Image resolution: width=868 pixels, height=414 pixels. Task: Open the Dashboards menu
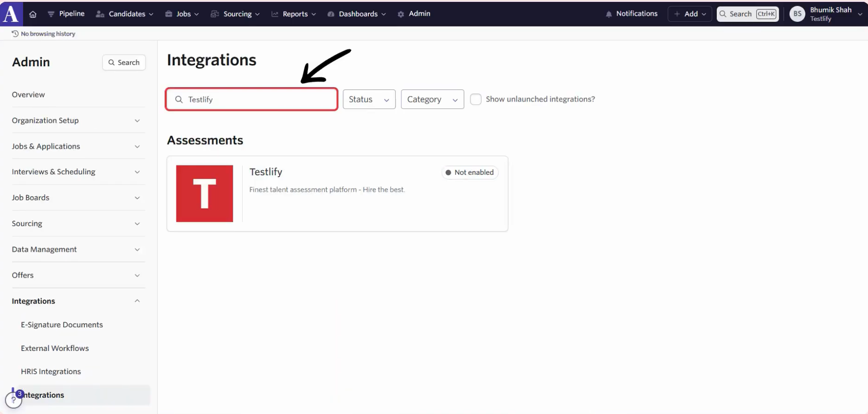tap(356, 14)
